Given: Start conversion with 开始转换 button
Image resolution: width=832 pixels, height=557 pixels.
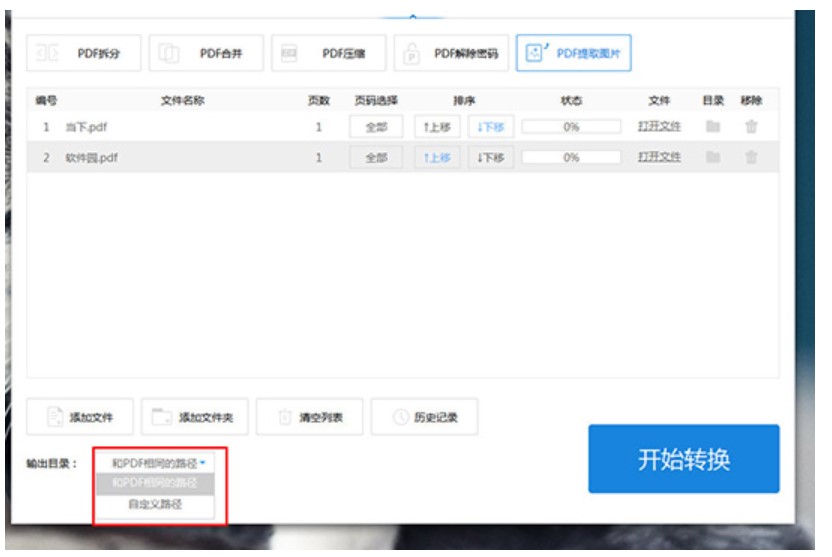Looking at the screenshot, I should (x=683, y=459).
